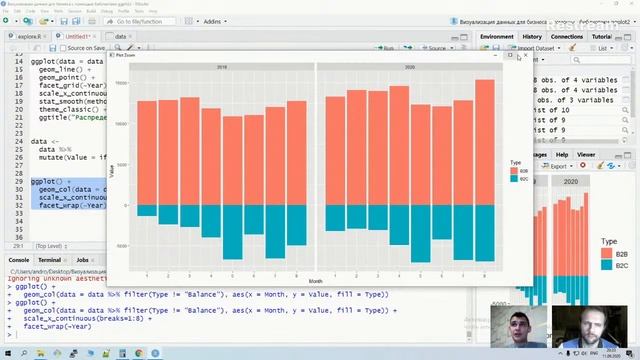
Task: Click code line 29 'ggplot() +'
Action: point(51,182)
